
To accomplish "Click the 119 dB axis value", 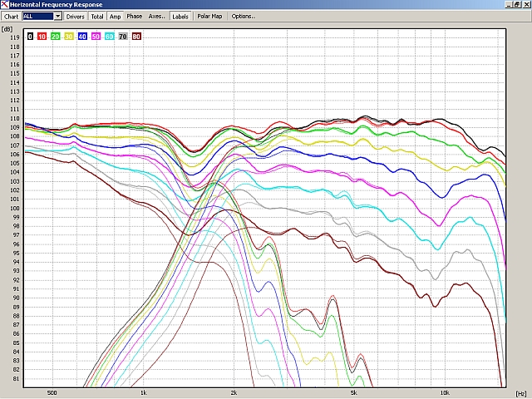I will (x=15, y=37).
